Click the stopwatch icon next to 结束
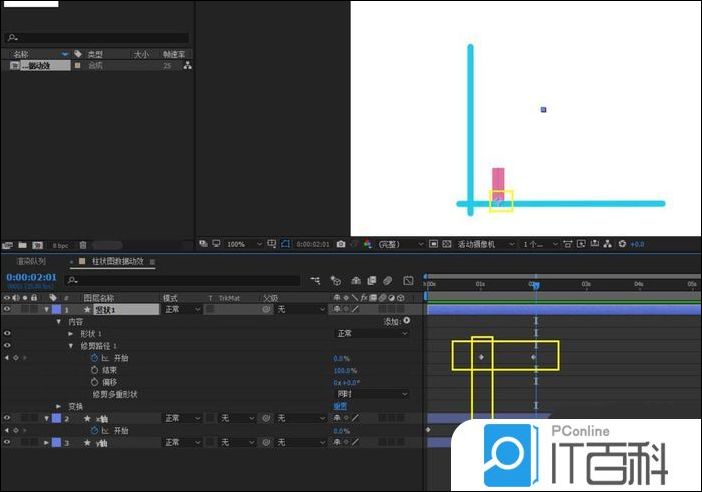Image resolution: width=702 pixels, height=492 pixels. [93, 369]
